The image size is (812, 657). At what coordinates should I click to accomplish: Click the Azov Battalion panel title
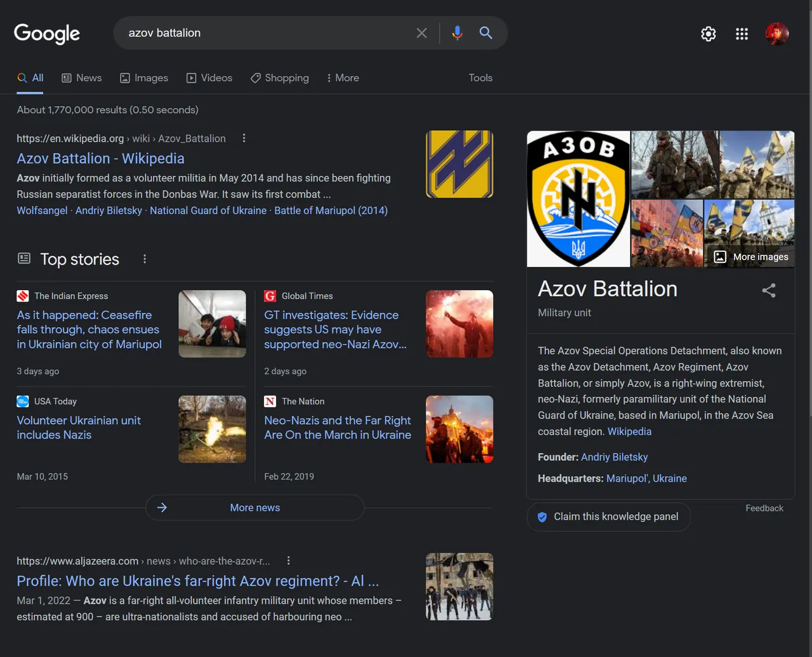tap(608, 289)
